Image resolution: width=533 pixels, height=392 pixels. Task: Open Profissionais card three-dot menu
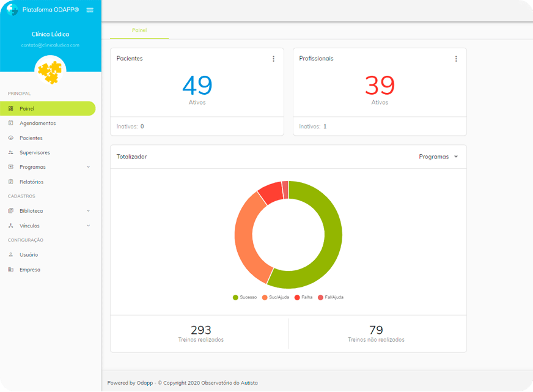[456, 59]
